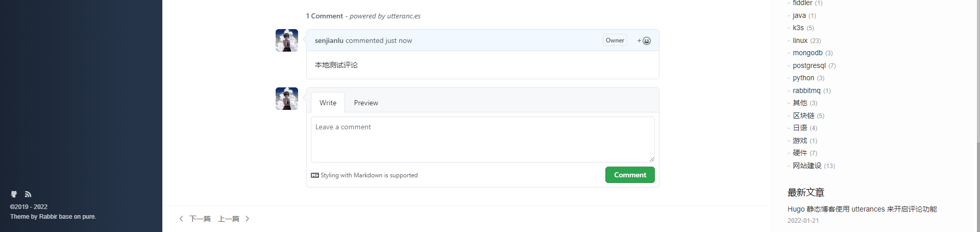
Task: Click the Markdown icon below comment box
Action: [315, 175]
